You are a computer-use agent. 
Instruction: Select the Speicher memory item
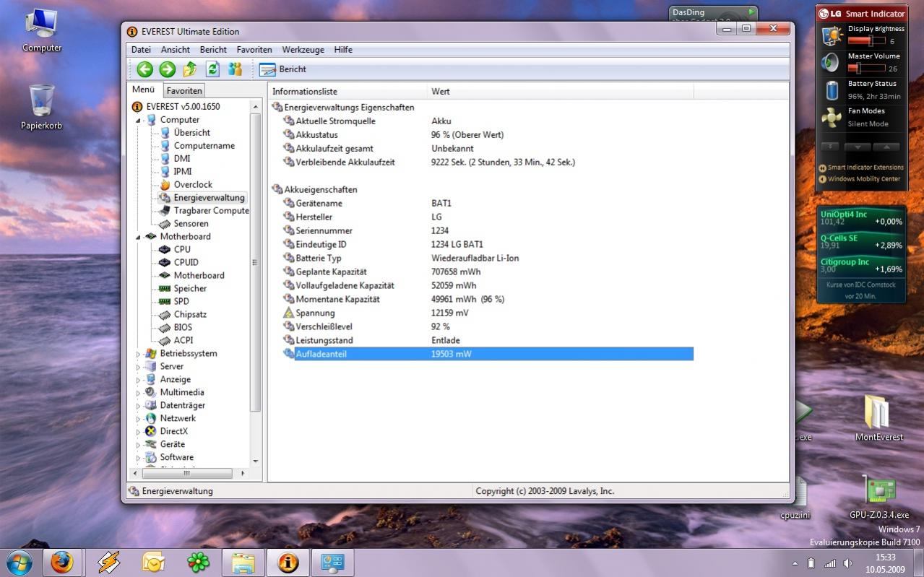[x=190, y=289]
